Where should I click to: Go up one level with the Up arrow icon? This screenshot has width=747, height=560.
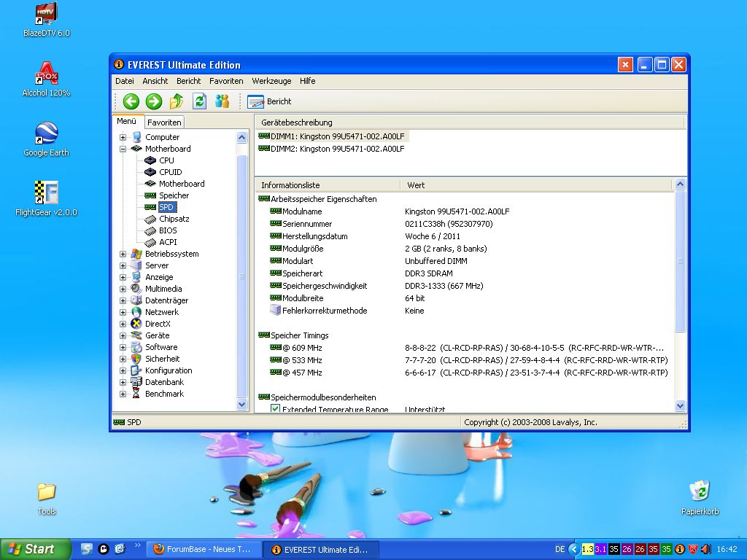(177, 101)
